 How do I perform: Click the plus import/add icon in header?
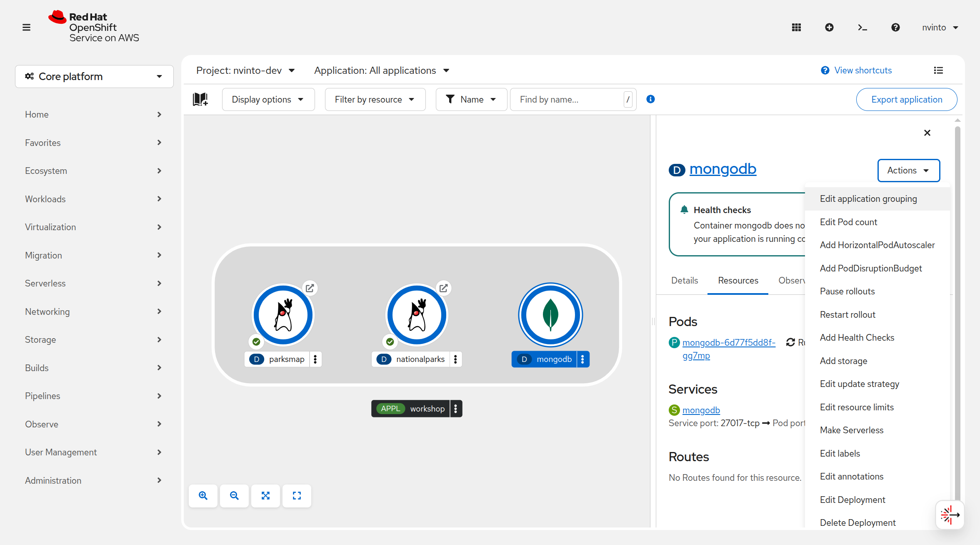pos(829,28)
